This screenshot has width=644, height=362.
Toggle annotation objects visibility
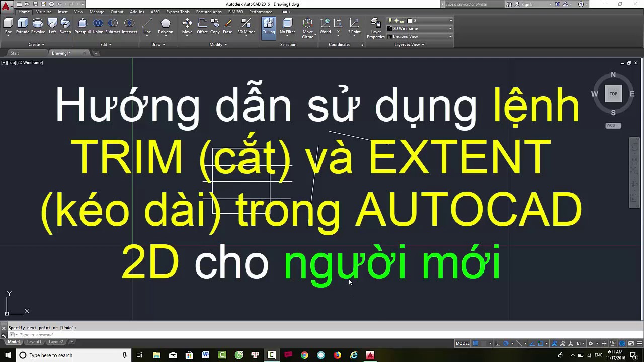pyautogui.click(x=555, y=343)
